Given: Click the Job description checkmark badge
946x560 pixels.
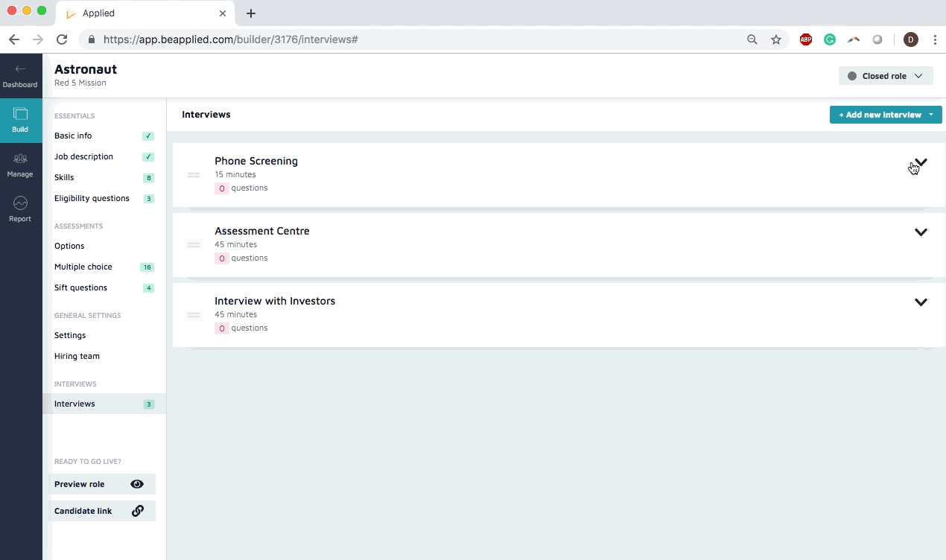Looking at the screenshot, I should click(x=148, y=157).
